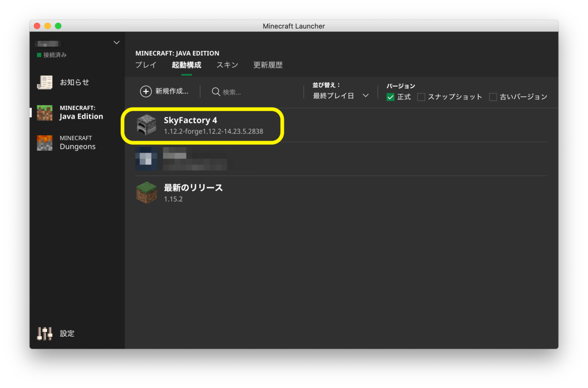588x388 pixels.
Task: Click the 接続済み connection status
Action: (55, 55)
